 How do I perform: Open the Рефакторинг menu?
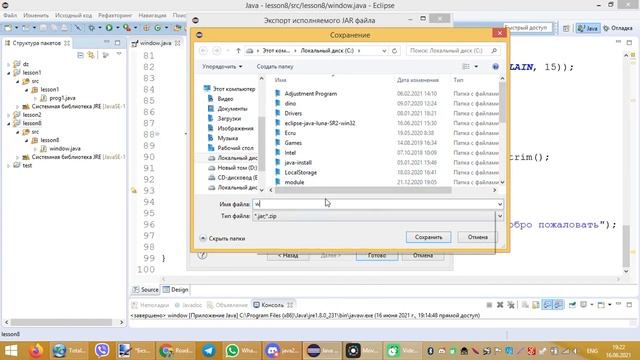115,16
